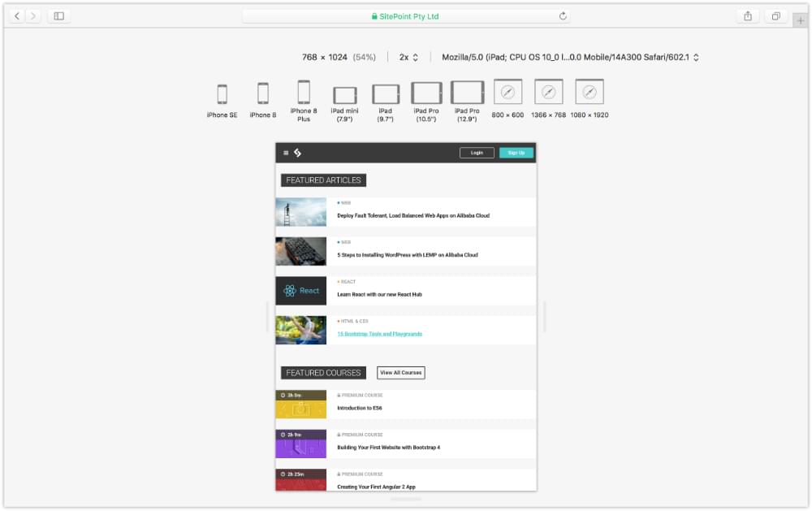Click the ladder-in-clouds article thumbnail
Image resolution: width=812 pixels, height=511 pixels.
pyautogui.click(x=301, y=212)
